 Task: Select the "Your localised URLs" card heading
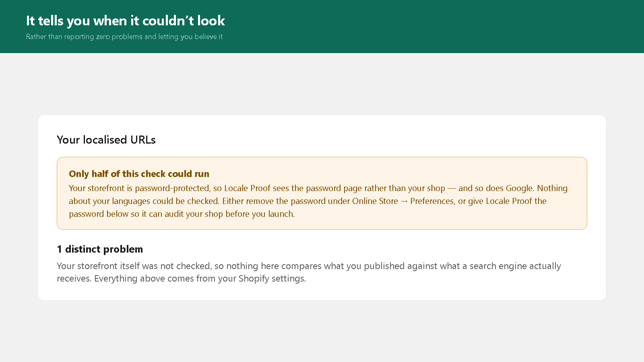[106, 140]
